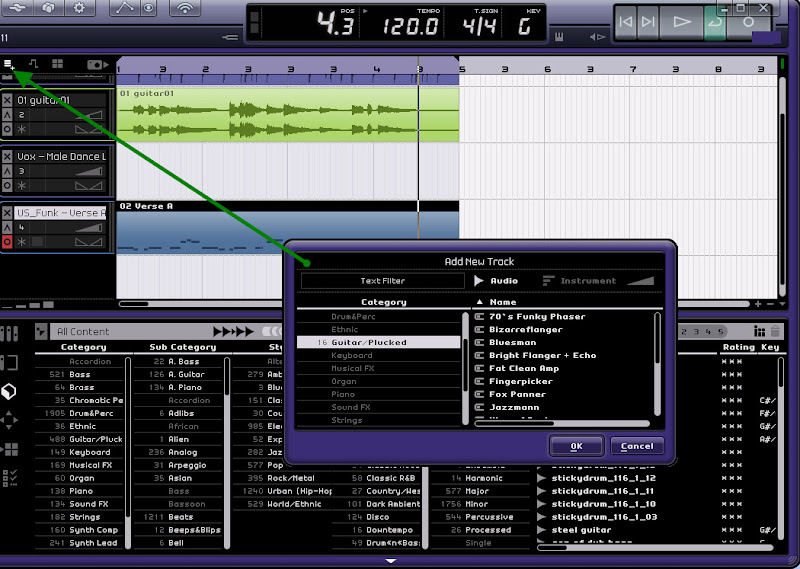Mute the US_Funk - Verse A track with X

coord(7,212)
